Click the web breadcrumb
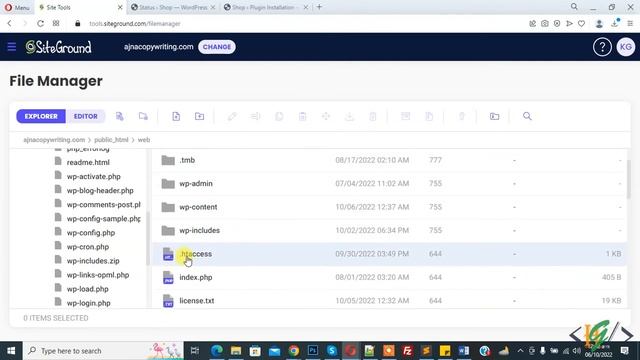The width and height of the screenshot is (640, 360). click(144, 140)
